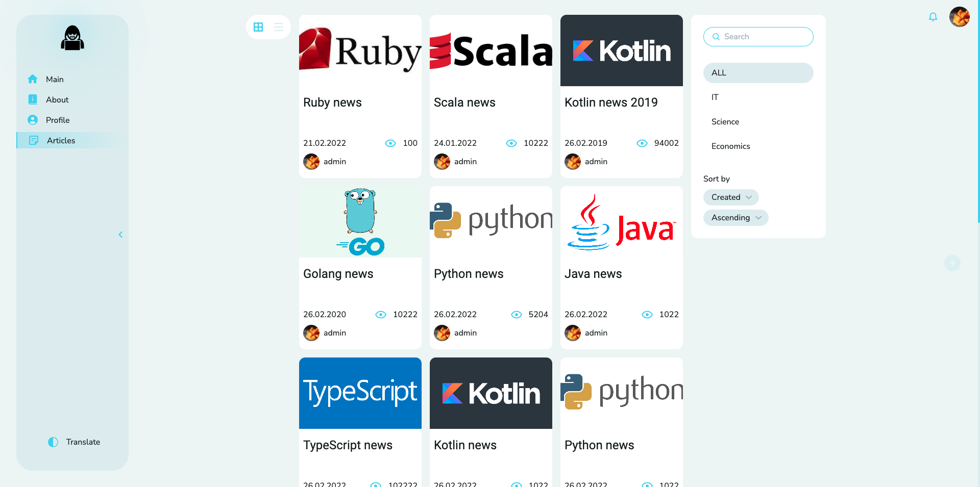Click the About info icon
Screen dimensions: 980x487
point(33,99)
